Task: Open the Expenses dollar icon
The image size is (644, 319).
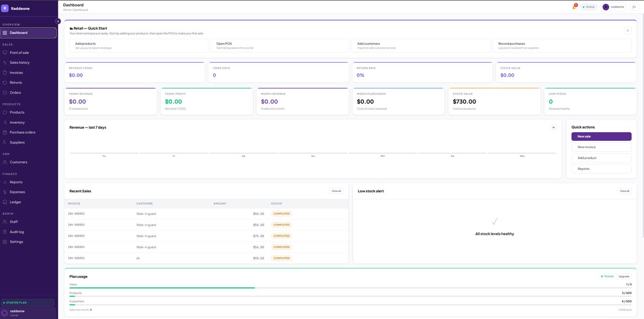Action: pyautogui.click(x=5, y=192)
